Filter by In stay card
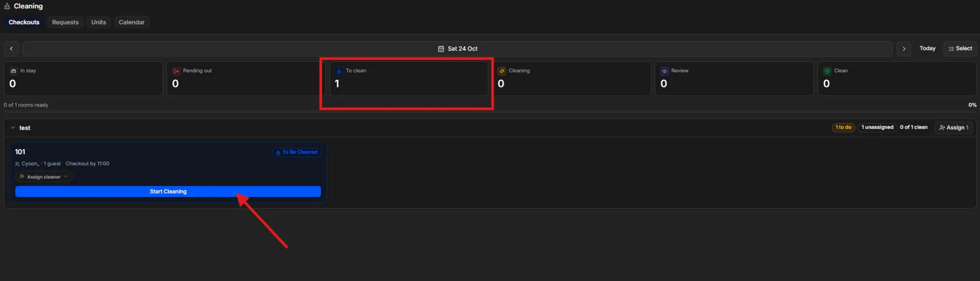The height and width of the screenshot is (281, 980). [x=83, y=78]
